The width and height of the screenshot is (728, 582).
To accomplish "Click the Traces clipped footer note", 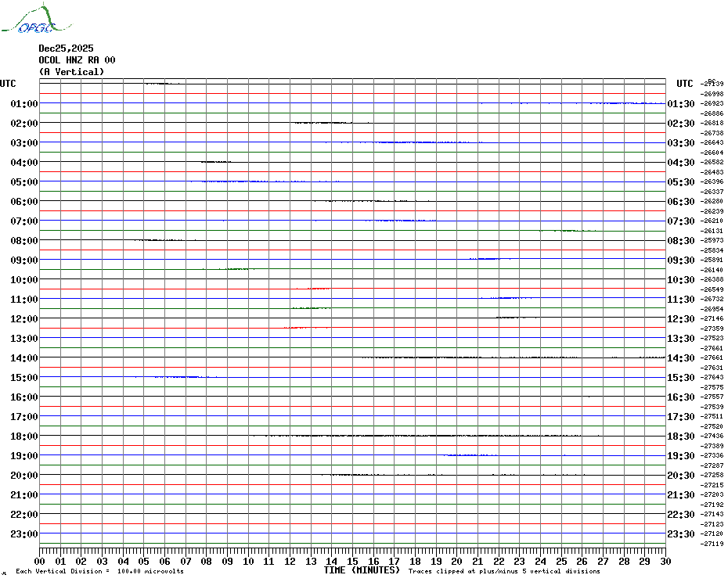I will click(x=504, y=571).
